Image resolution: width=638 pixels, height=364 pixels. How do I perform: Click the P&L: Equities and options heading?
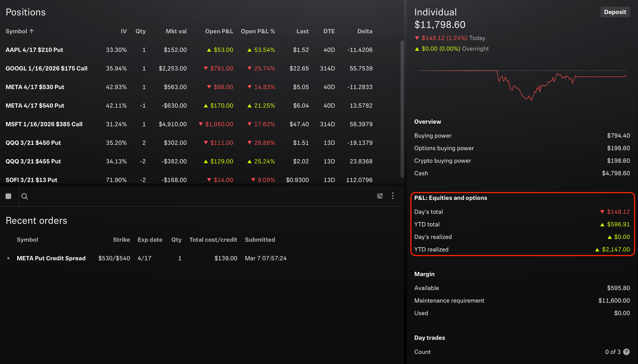coord(450,198)
